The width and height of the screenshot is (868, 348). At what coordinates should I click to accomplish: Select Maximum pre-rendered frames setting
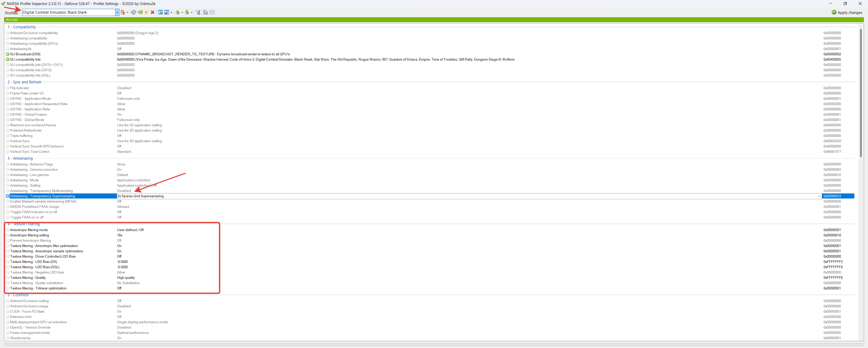click(x=430, y=125)
